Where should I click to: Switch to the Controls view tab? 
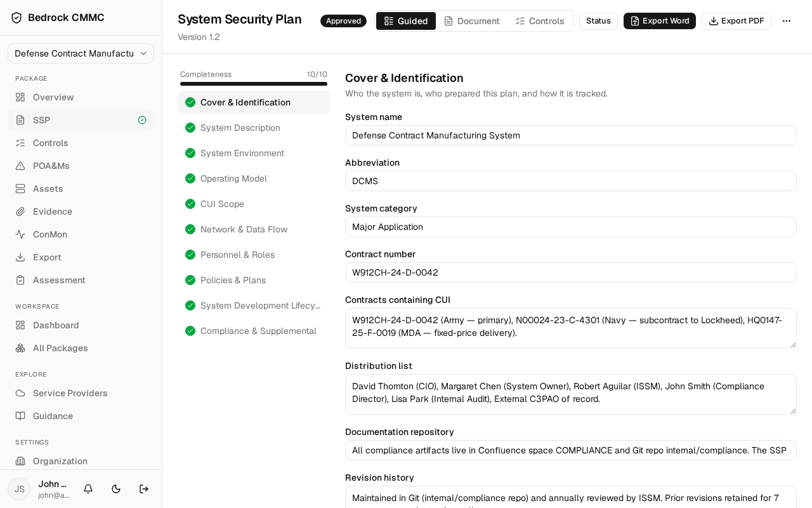click(x=540, y=21)
